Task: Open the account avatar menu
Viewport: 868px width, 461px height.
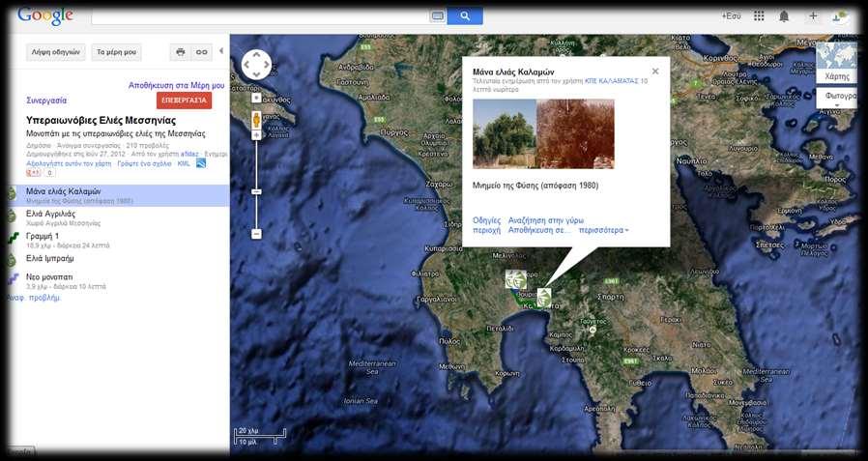Action: pyautogui.click(x=839, y=16)
